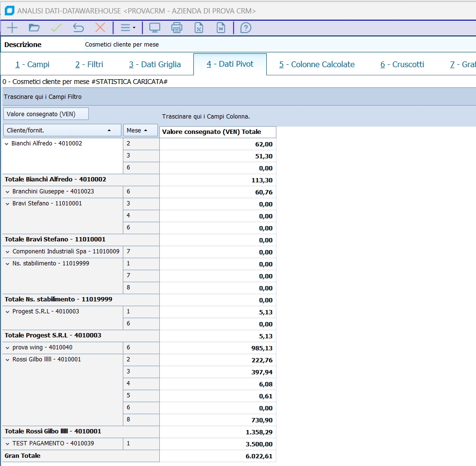Click the undo arrow icon
Image resolution: width=476 pixels, height=466 pixels.
78,28
